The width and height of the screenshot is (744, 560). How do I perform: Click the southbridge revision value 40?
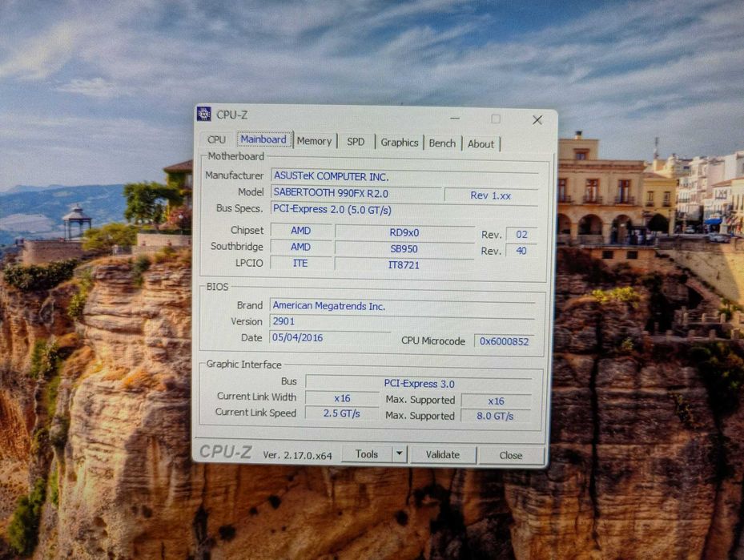tap(521, 251)
